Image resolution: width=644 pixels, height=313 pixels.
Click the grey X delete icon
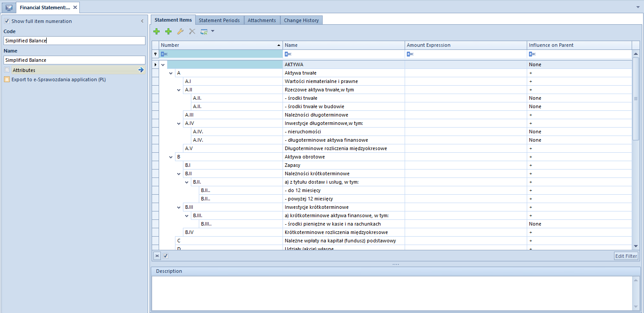(x=192, y=31)
